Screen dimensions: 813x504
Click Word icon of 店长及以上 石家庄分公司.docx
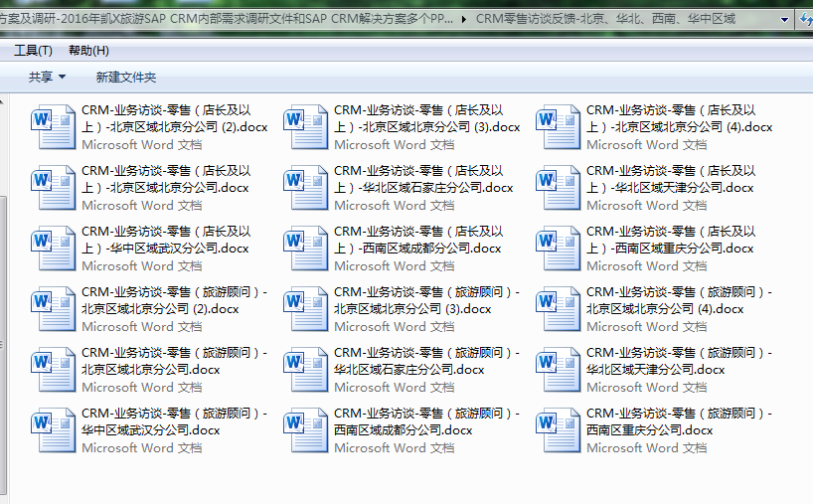(306, 188)
